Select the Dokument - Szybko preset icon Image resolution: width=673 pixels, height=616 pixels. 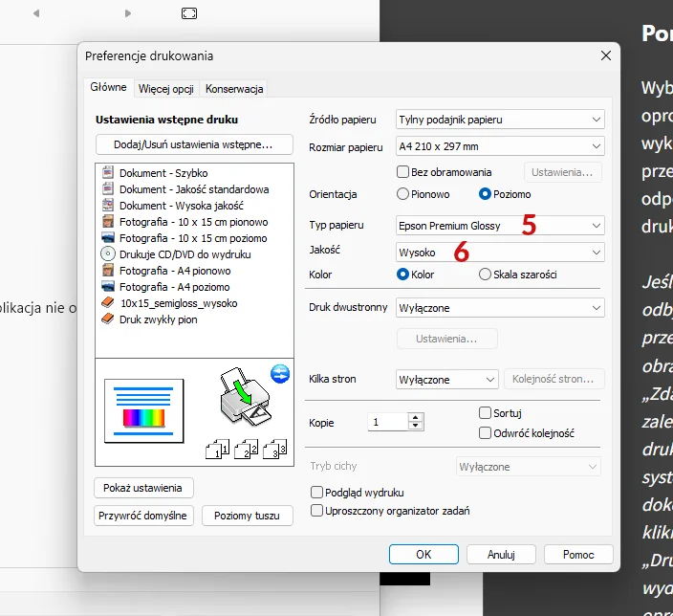click(x=108, y=173)
